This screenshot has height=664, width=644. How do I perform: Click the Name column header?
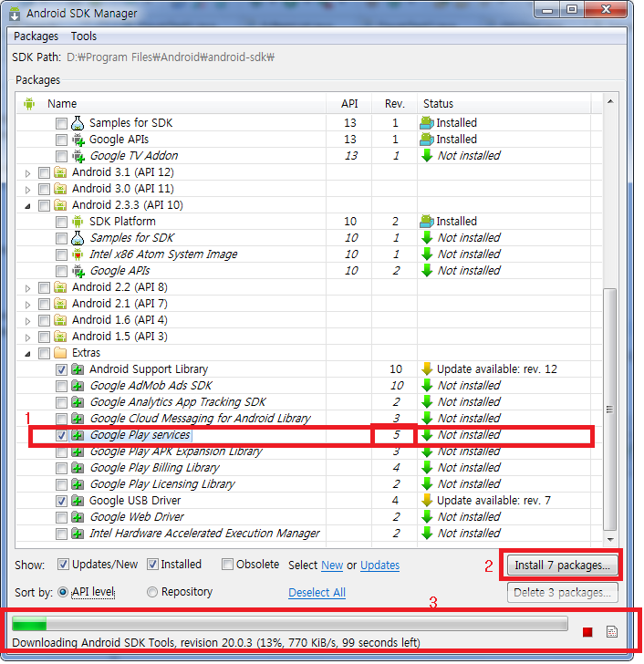pos(171,103)
